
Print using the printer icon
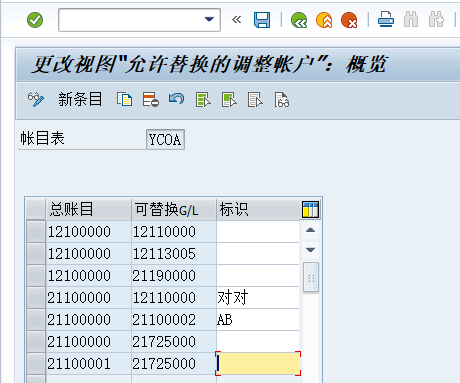click(386, 19)
